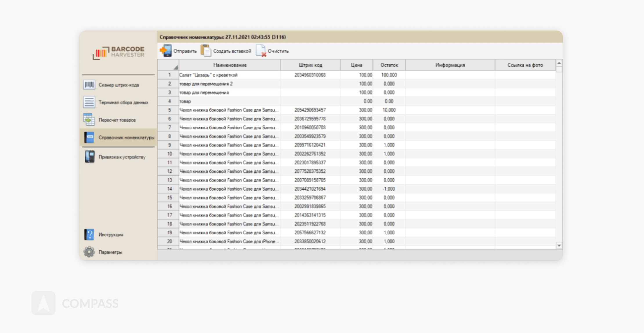The image size is (644, 333).
Task: Open Привязка к устройству device icon
Action: (90, 157)
